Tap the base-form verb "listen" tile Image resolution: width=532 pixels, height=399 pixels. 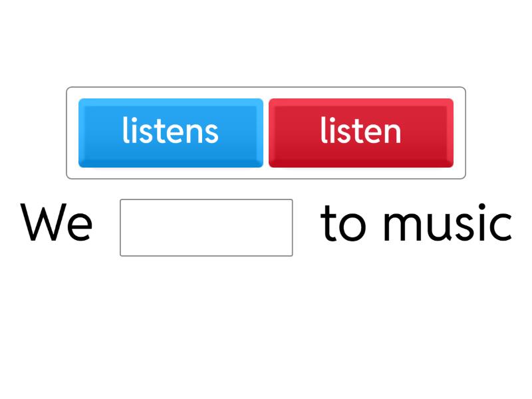(360, 132)
